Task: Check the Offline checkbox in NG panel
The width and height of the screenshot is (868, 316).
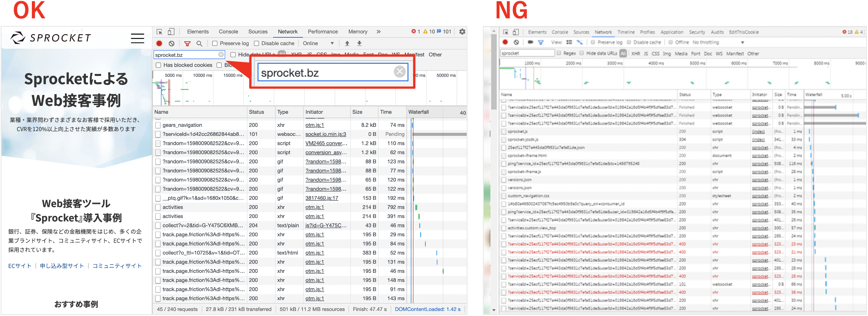Action: coord(671,42)
